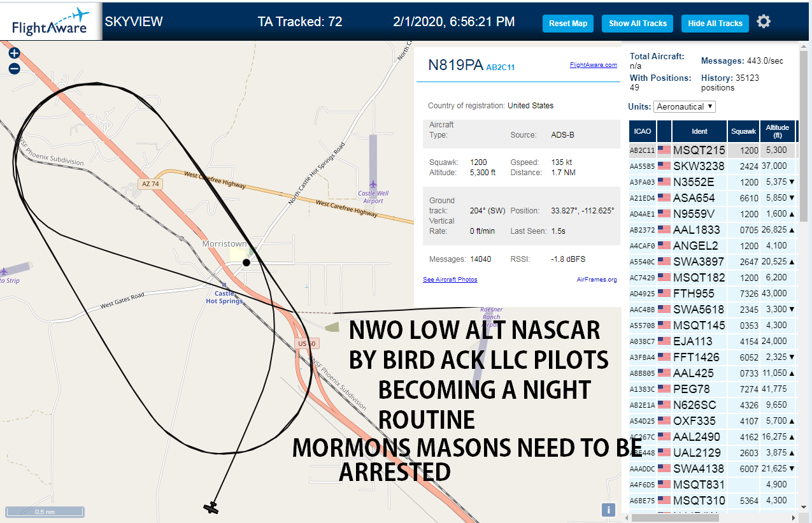This screenshot has height=523, width=812.
Task: Click Reset Map button
Action: pyautogui.click(x=568, y=24)
